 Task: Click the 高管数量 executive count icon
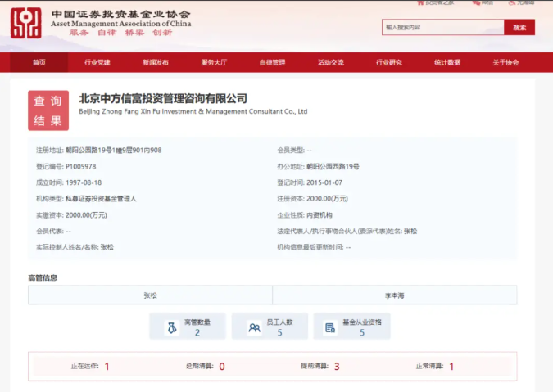coord(171,327)
